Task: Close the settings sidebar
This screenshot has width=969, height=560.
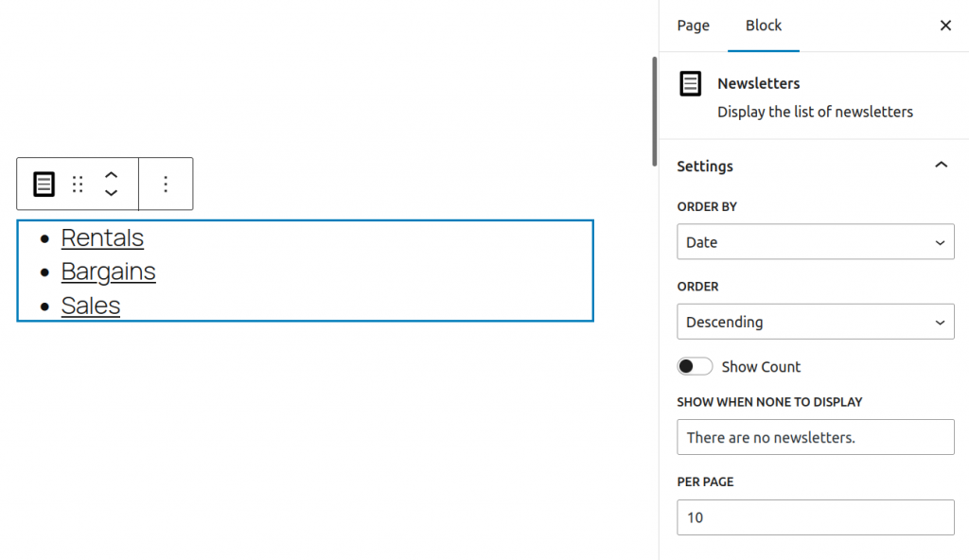Action: point(945,26)
